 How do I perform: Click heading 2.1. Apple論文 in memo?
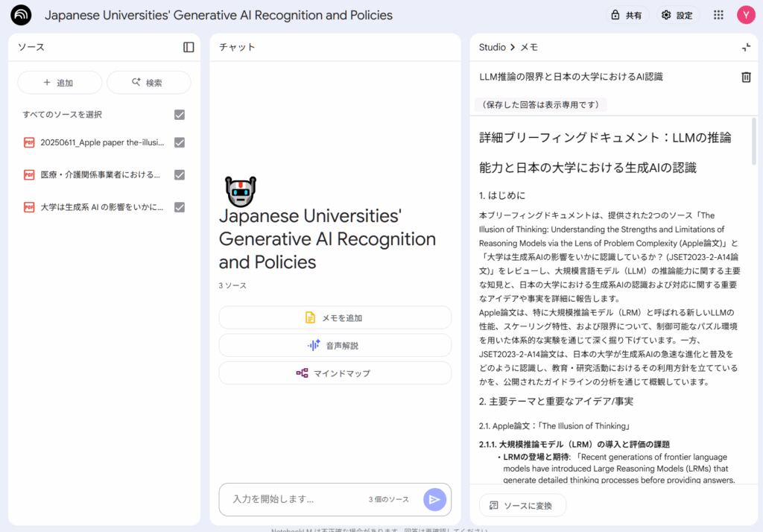tap(555, 426)
